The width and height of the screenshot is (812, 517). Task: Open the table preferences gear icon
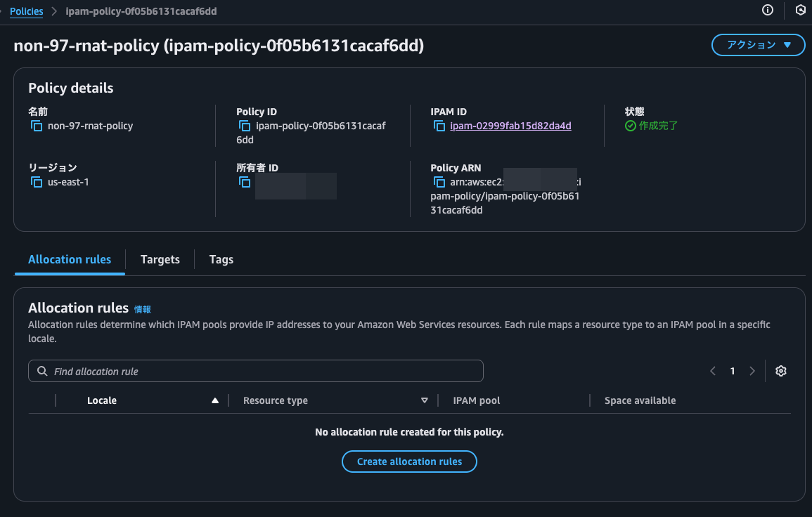point(780,371)
